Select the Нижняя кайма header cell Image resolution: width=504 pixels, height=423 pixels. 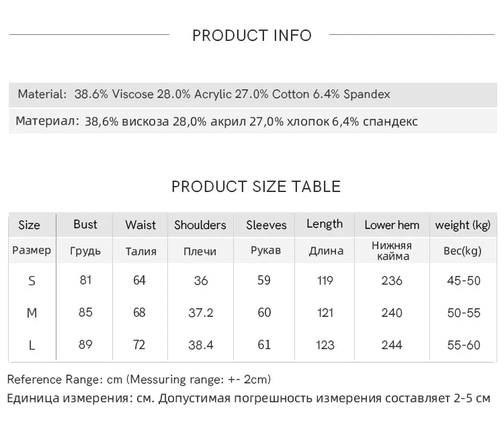tap(392, 251)
